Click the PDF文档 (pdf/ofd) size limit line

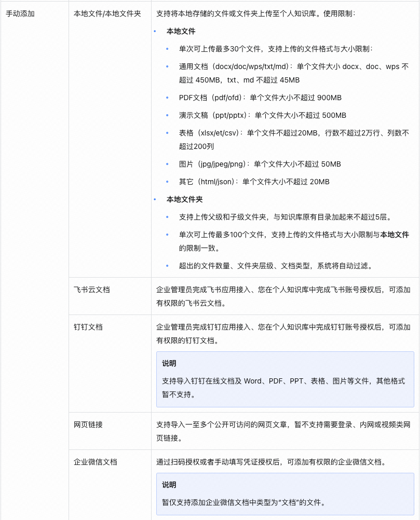pyautogui.click(x=260, y=98)
